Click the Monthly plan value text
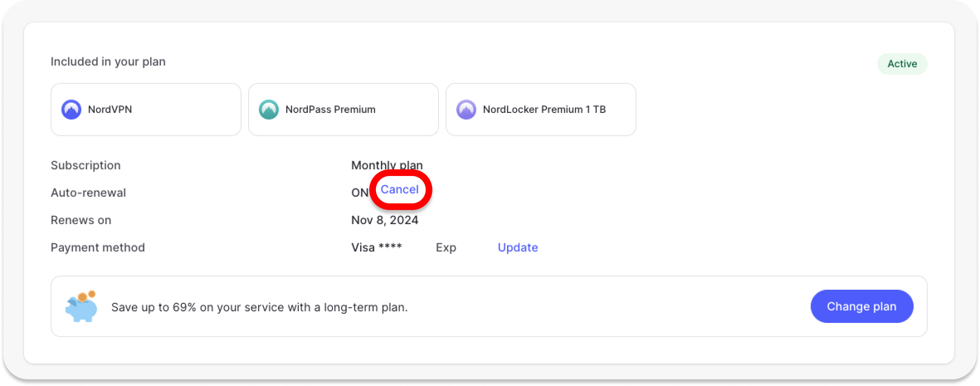980x386 pixels. 387,165
